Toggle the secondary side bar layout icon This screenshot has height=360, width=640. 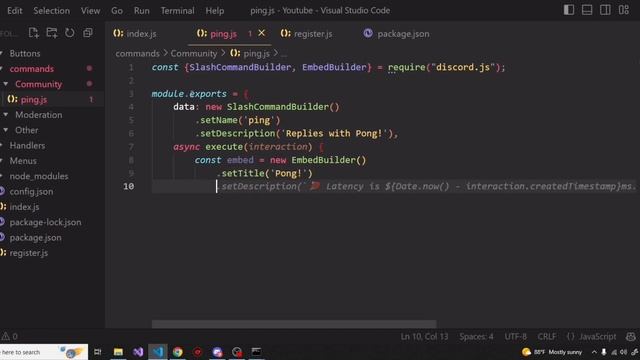[x=605, y=10]
